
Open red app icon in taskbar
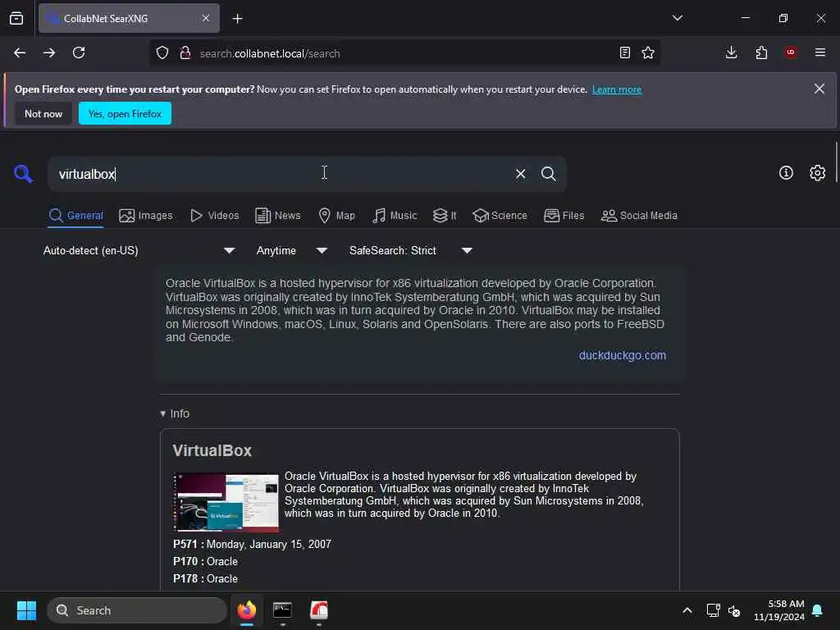319,610
